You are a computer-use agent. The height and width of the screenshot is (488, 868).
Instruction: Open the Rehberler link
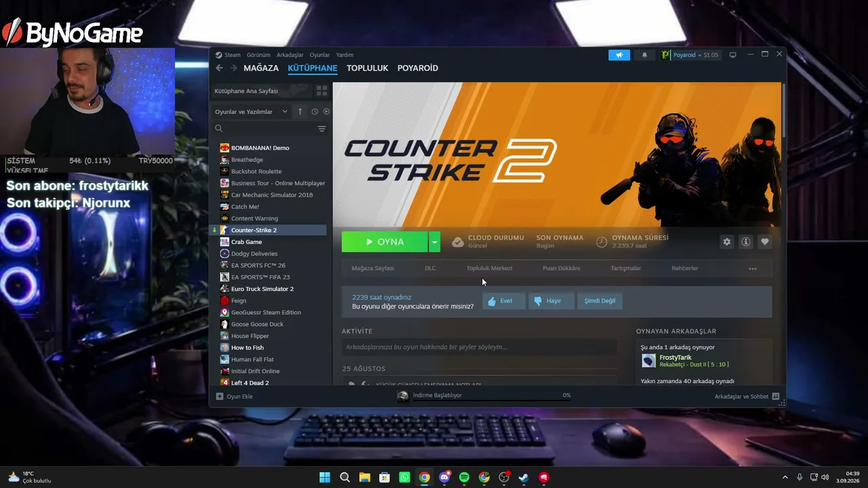tap(685, 268)
